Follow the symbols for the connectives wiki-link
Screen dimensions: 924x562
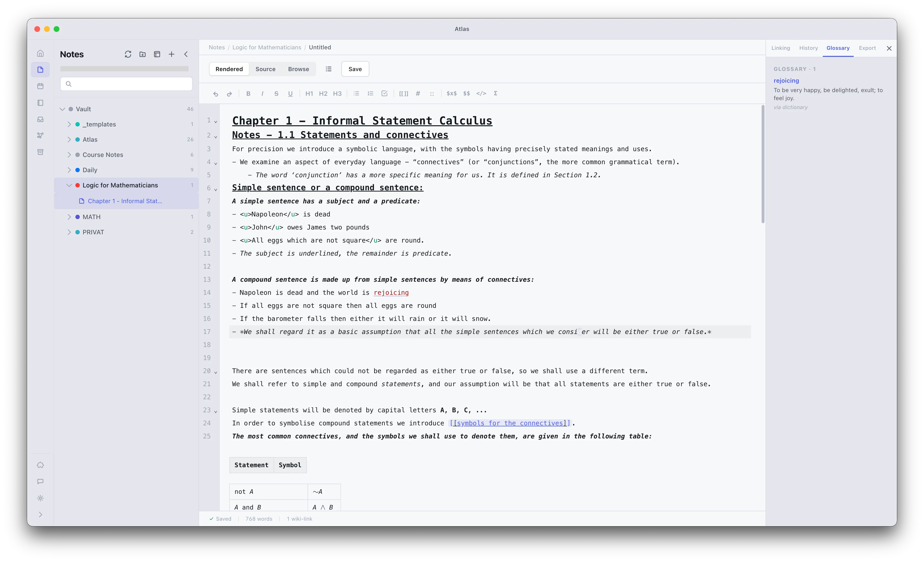(x=510, y=423)
